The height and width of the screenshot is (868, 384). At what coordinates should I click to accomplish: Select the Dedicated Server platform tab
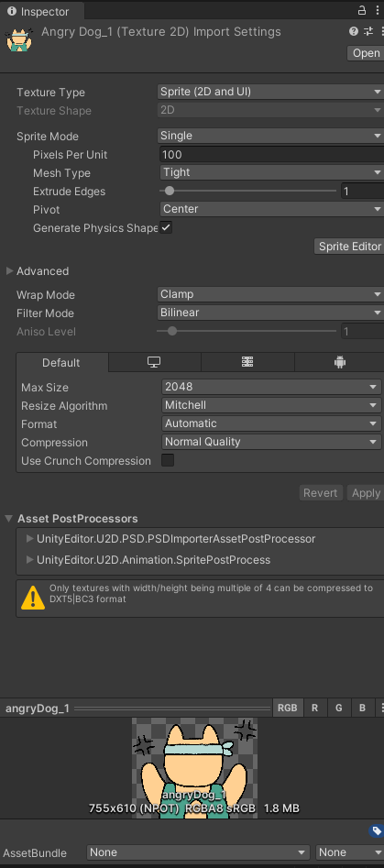pyautogui.click(x=247, y=362)
